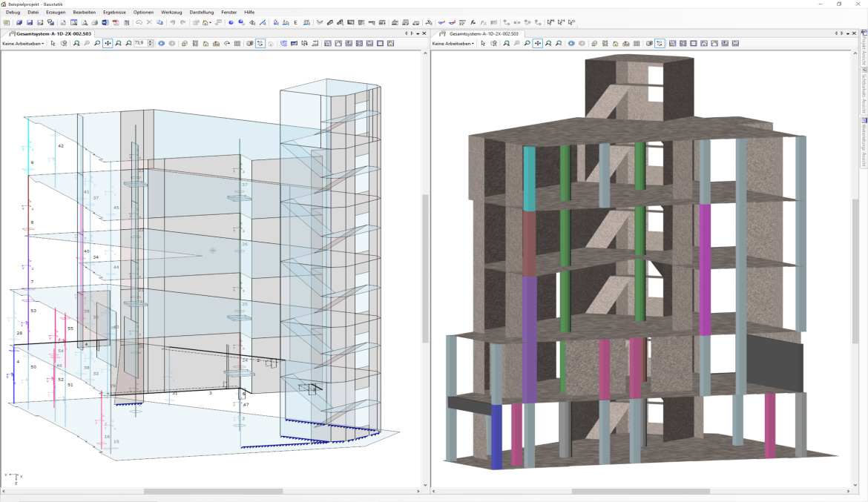
Task: Toggle the highlighted node display button in right view
Action: click(x=660, y=44)
